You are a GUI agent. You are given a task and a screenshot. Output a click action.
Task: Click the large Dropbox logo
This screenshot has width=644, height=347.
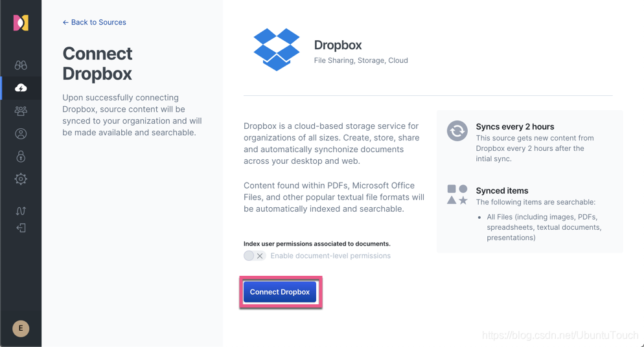pyautogui.click(x=277, y=49)
